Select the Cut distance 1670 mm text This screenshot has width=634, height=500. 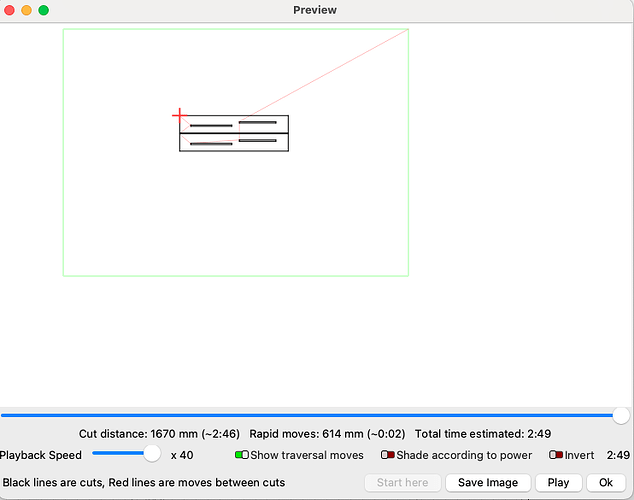(159, 434)
